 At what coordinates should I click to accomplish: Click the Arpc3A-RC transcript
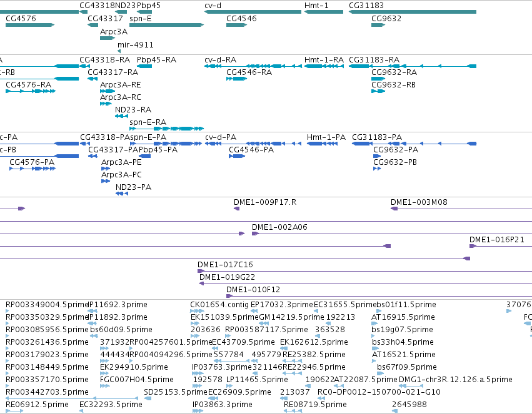(x=106, y=104)
